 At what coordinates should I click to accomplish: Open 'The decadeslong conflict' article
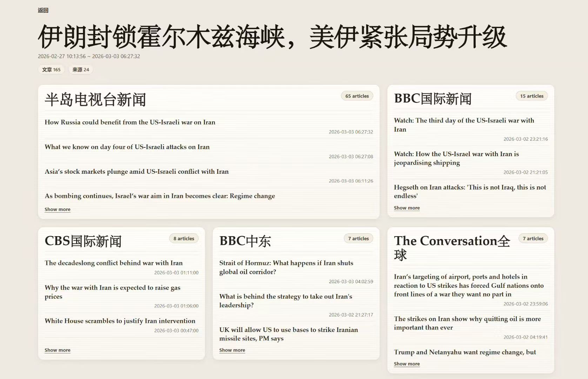click(114, 263)
